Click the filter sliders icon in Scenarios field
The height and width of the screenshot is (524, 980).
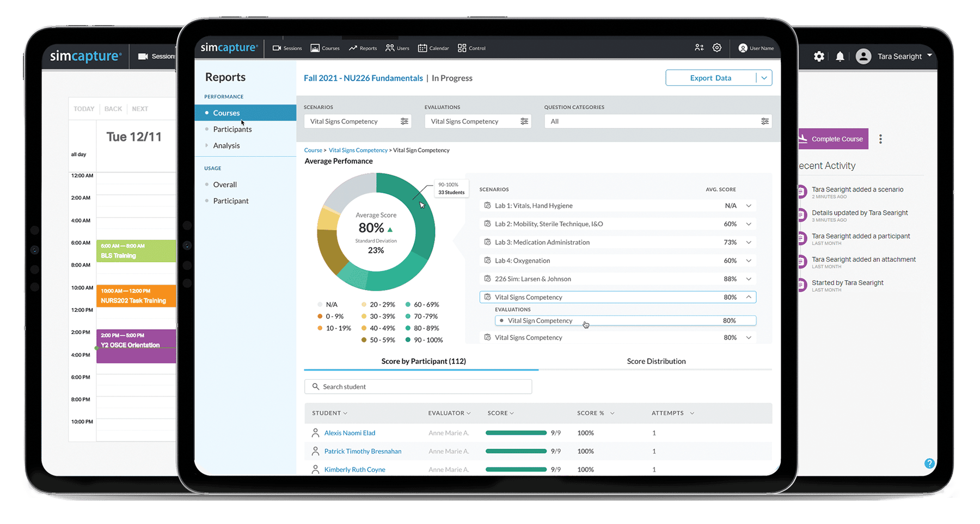coord(404,121)
